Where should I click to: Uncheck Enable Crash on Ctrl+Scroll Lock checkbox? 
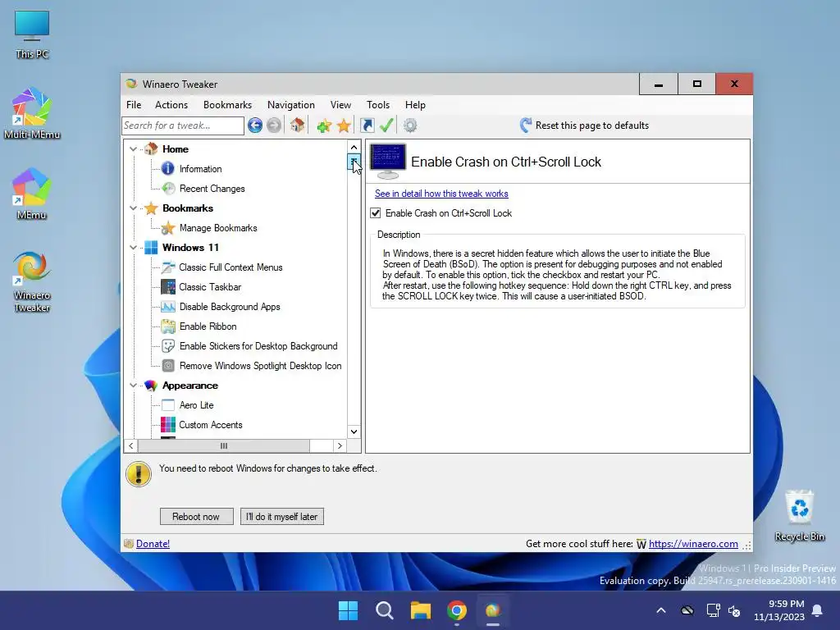376,213
